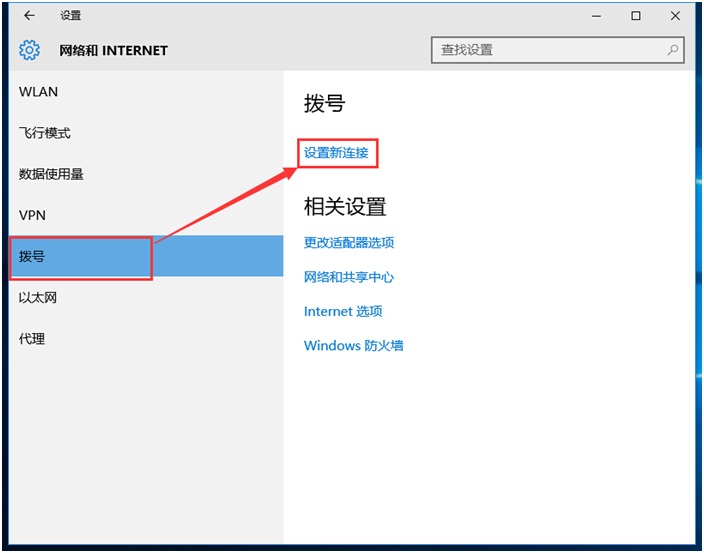The height and width of the screenshot is (553, 704).
Task: Focus the 查找设置 search box
Action: [548, 50]
